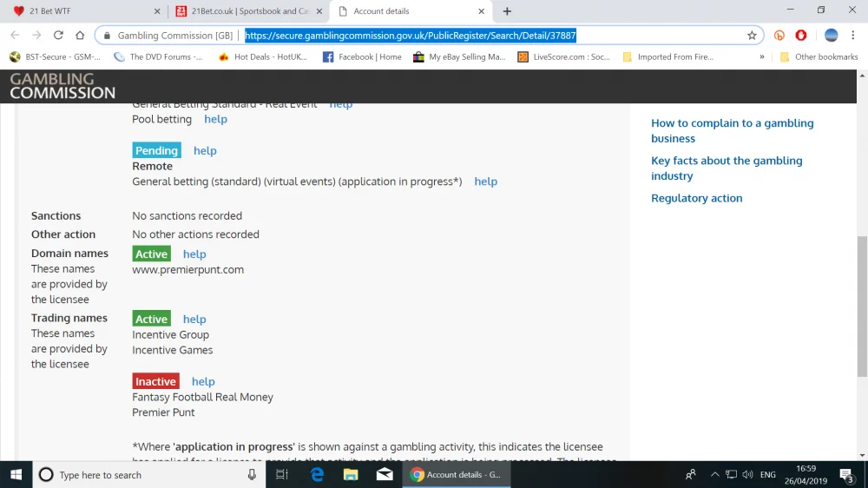The image size is (868, 488).
Task: Click the Gambling Commission logo
Action: tap(62, 86)
